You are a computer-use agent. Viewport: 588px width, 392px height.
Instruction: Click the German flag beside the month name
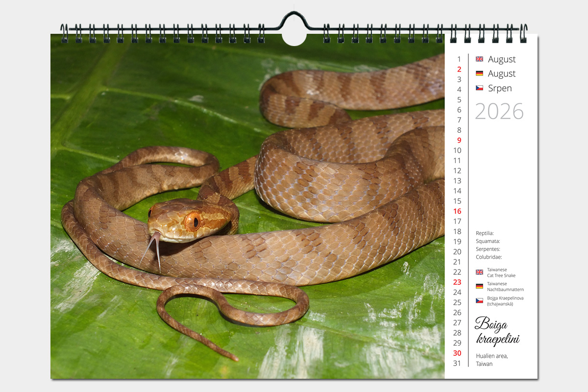tap(479, 73)
